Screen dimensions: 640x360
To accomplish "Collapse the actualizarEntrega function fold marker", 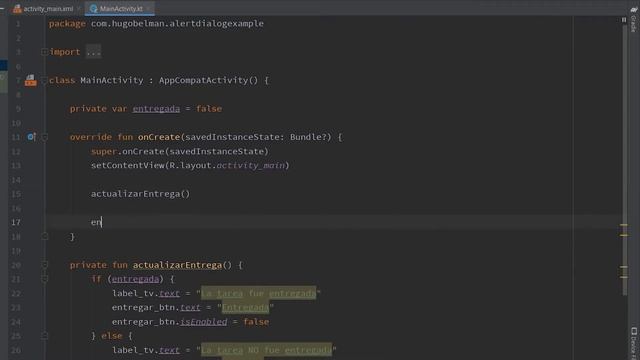I will (44, 265).
